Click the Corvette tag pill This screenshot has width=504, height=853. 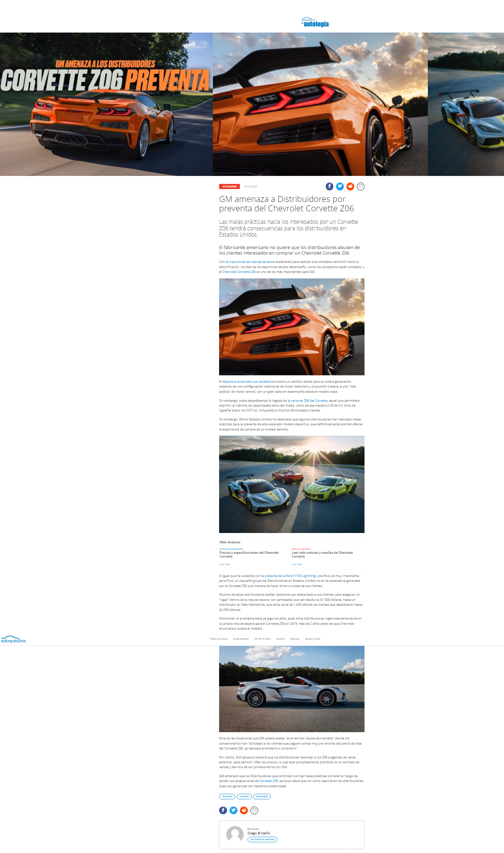click(x=244, y=796)
